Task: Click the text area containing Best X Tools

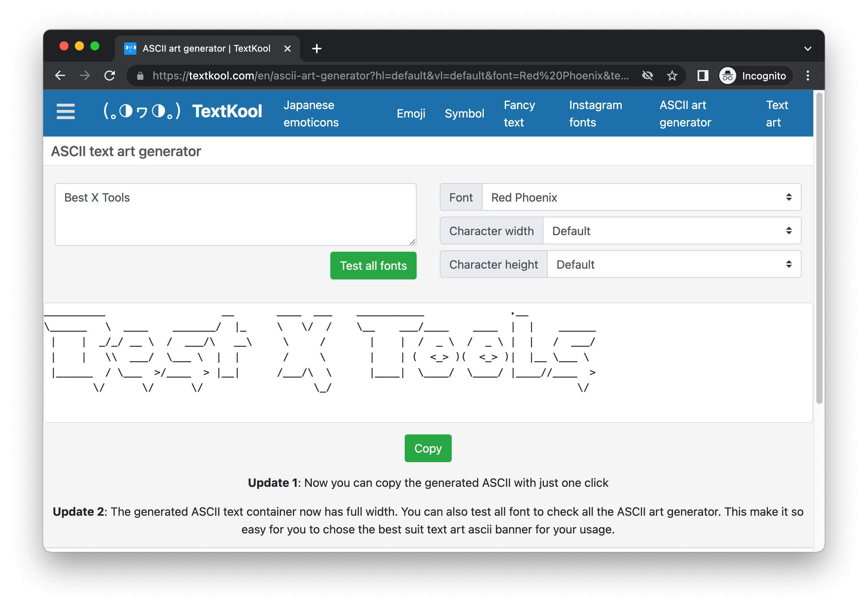Action: point(236,214)
